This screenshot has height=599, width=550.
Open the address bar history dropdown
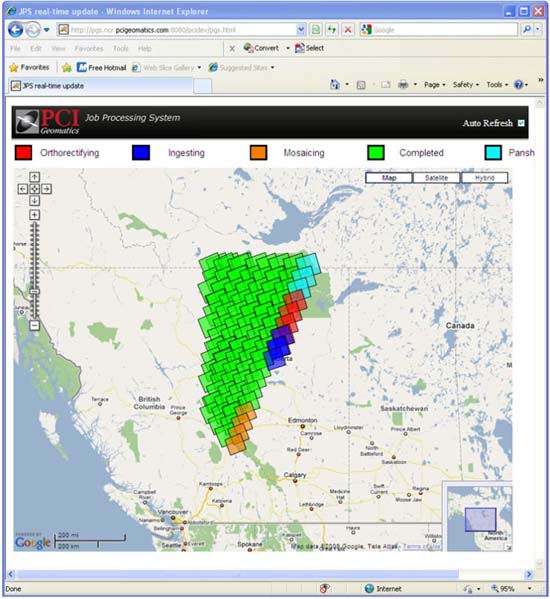click(x=301, y=29)
